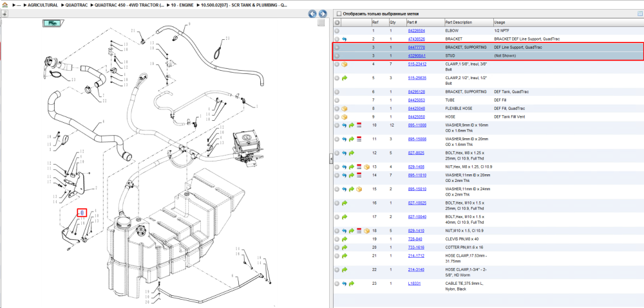This screenshot has height=308, width=644.
Task: Click the panel options icon at top-right
Action: click(x=639, y=14)
